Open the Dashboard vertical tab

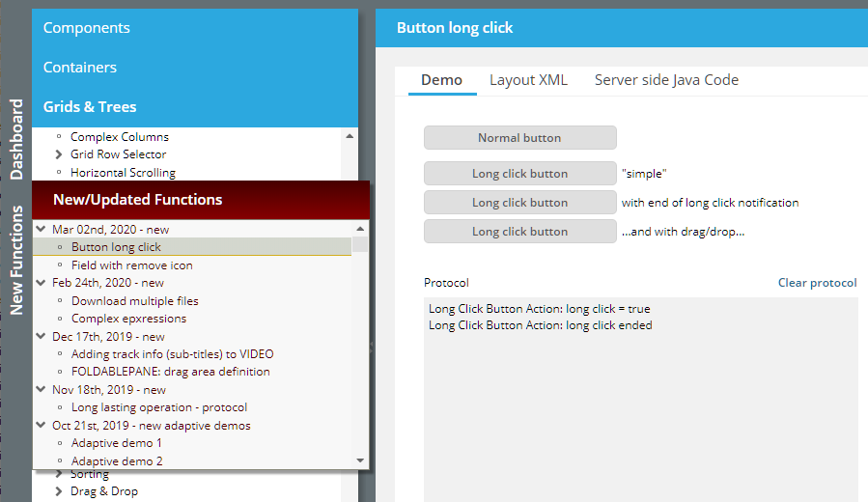[16, 139]
